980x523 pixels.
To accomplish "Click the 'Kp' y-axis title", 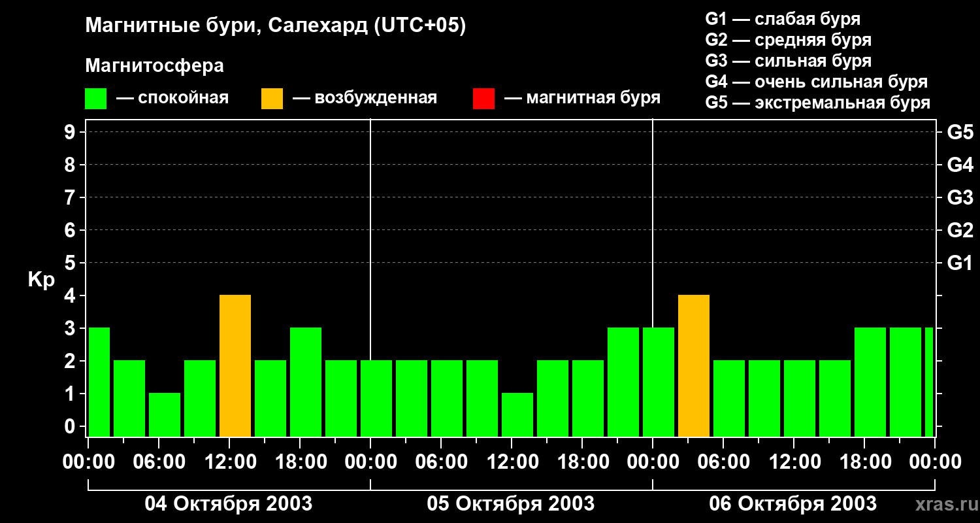I will click(x=41, y=280).
